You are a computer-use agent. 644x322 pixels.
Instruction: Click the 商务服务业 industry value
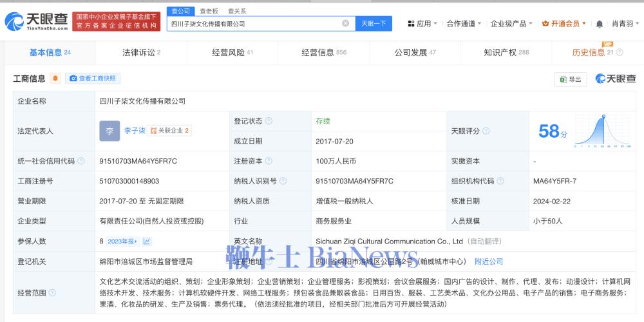pos(334,222)
